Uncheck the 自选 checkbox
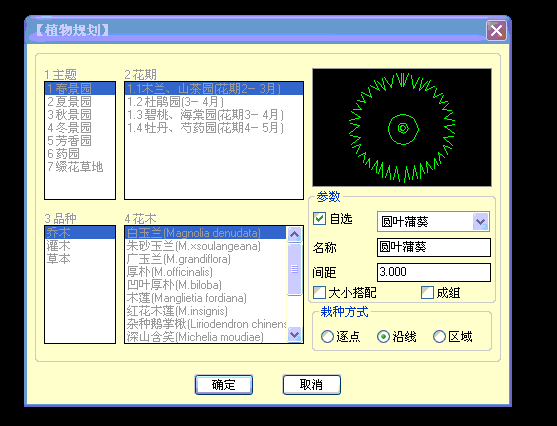557x426 pixels. pos(319,219)
